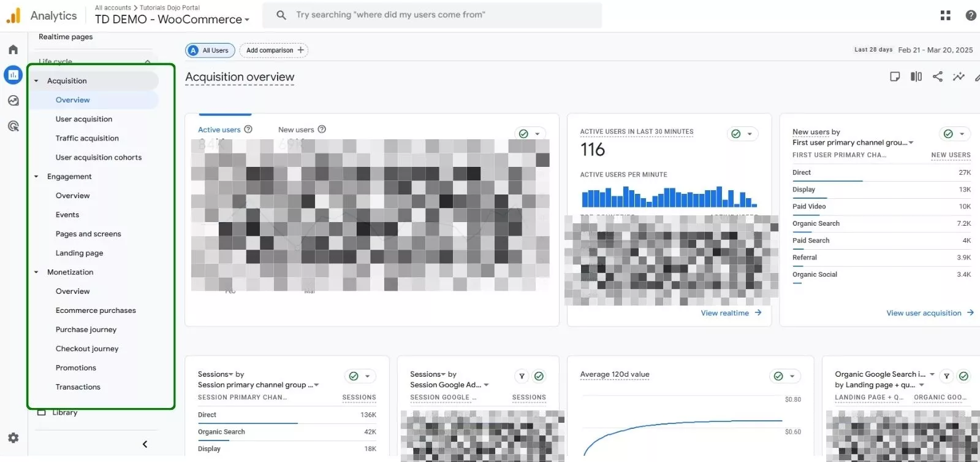Screen dimensions: 980x462
Task: Open User acquisition report
Action: [84, 119]
